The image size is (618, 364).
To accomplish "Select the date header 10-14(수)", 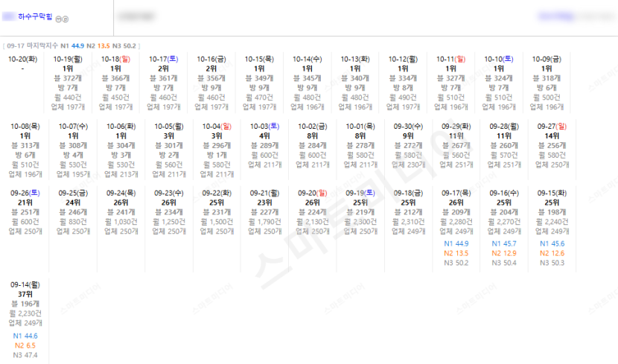I will coord(307,59).
